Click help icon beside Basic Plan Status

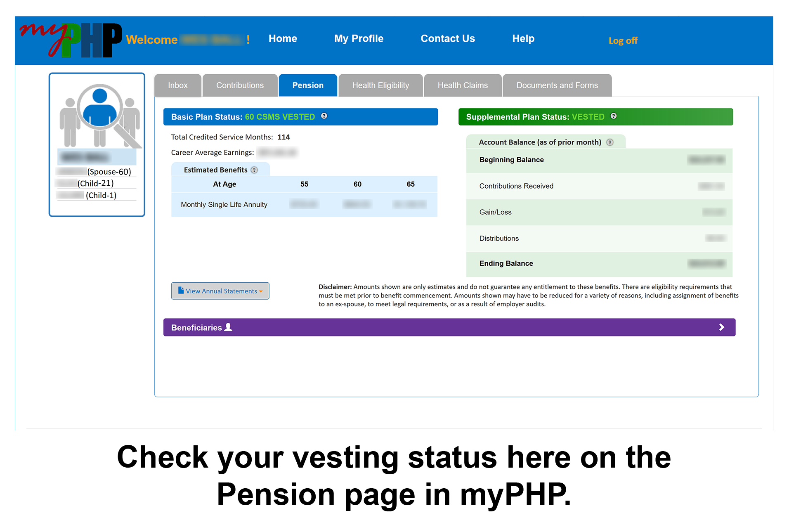[324, 116]
